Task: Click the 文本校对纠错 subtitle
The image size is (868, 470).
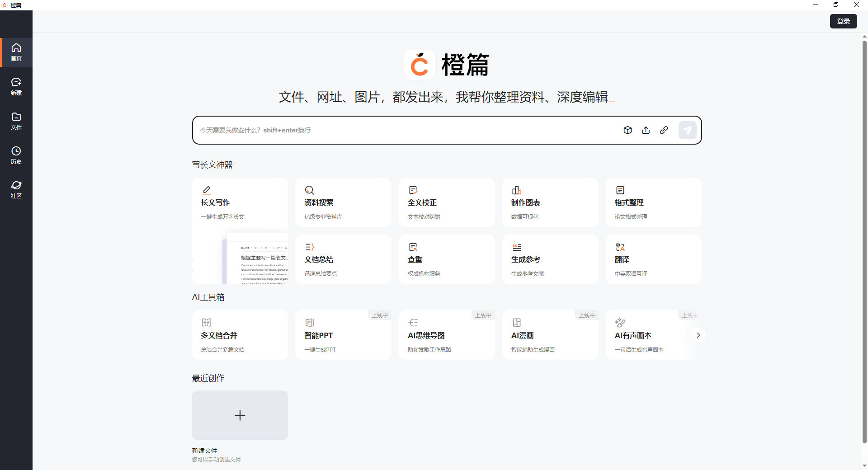Action: coord(424,217)
